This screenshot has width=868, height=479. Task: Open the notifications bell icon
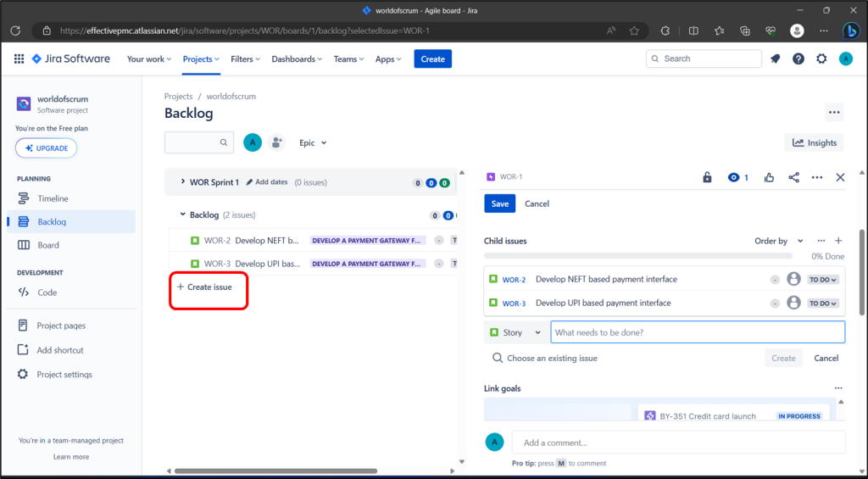775,58
